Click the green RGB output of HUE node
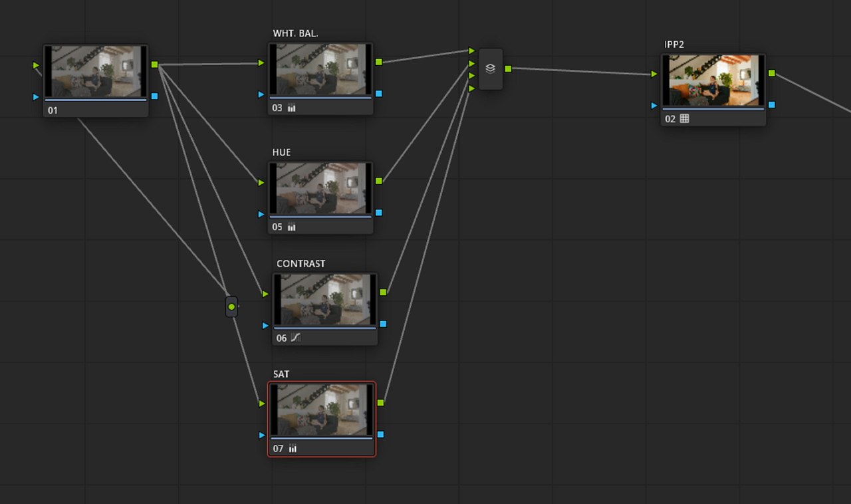 click(x=378, y=181)
